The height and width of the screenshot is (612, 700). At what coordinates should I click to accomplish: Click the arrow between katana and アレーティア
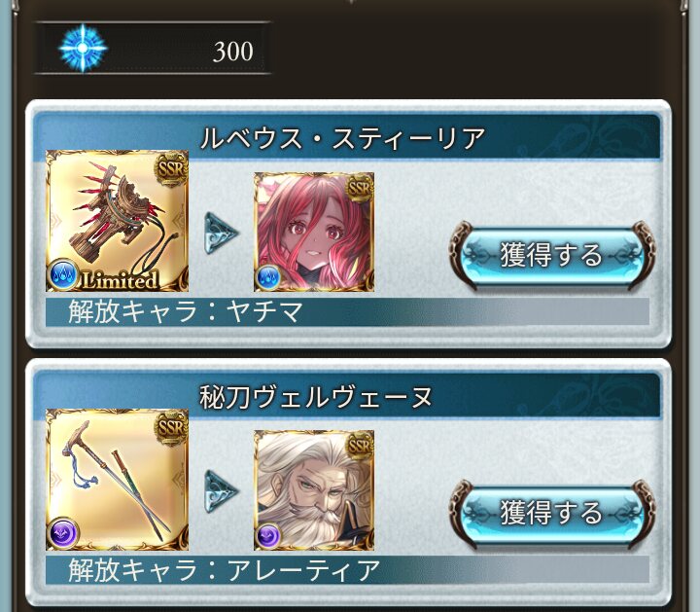pos(221,491)
